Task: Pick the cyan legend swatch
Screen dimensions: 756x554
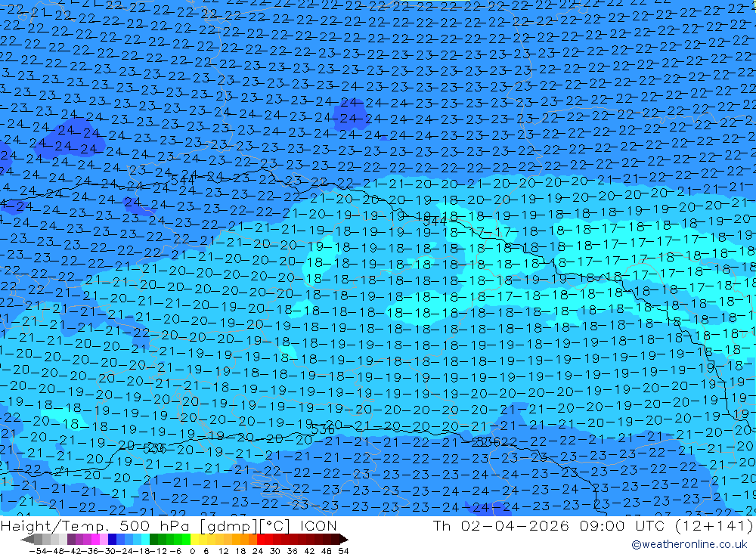Action: (x=145, y=540)
